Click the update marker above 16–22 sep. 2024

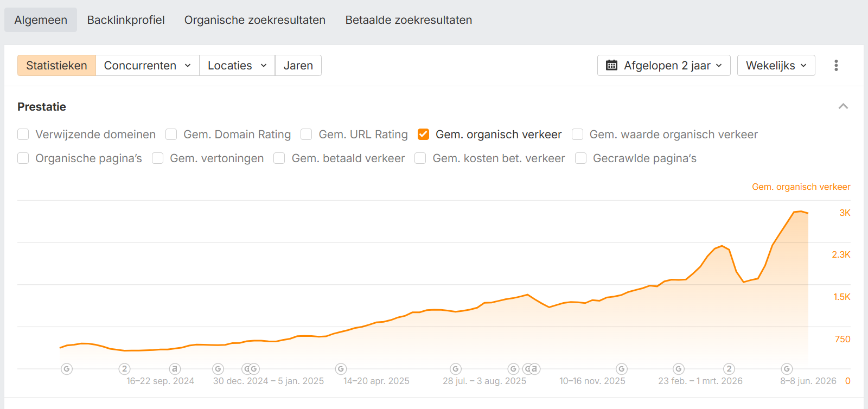click(124, 369)
